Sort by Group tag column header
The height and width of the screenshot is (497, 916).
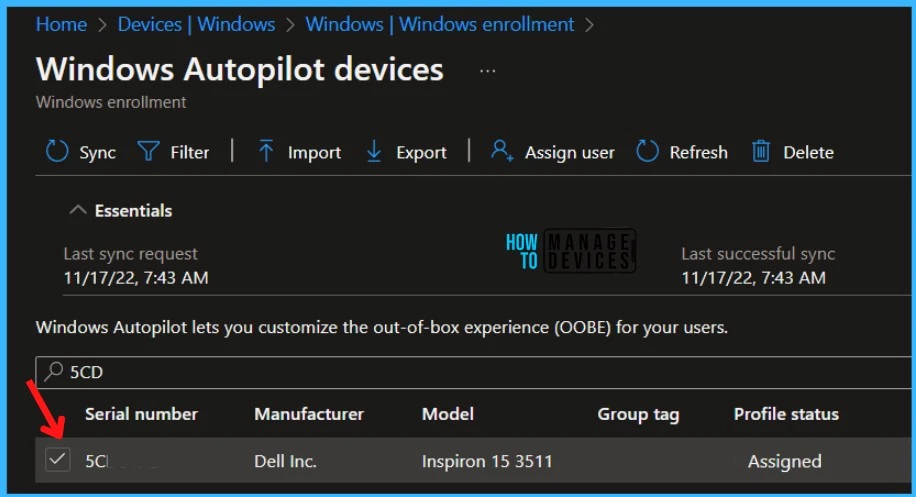pos(638,415)
